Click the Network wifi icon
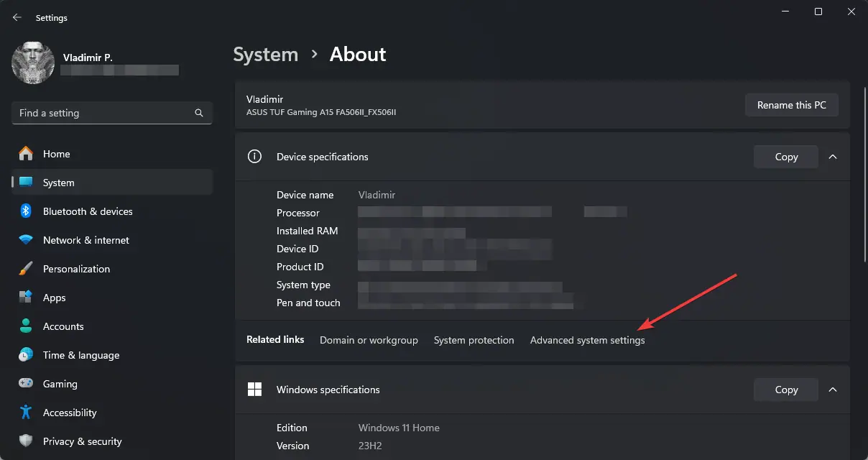This screenshot has height=460, width=868. coord(26,240)
